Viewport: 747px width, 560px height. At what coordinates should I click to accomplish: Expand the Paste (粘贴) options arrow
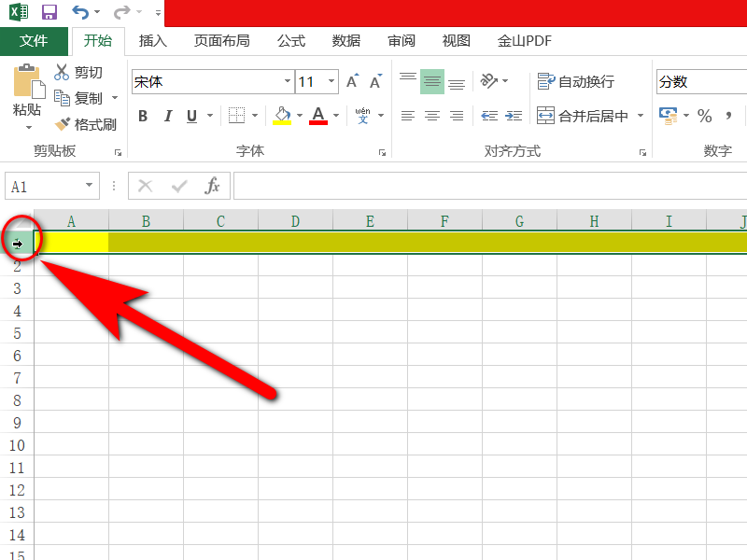[x=29, y=127]
